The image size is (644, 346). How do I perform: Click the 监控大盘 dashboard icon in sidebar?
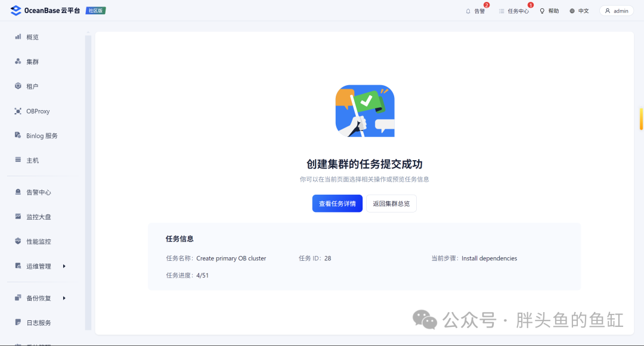(x=18, y=216)
